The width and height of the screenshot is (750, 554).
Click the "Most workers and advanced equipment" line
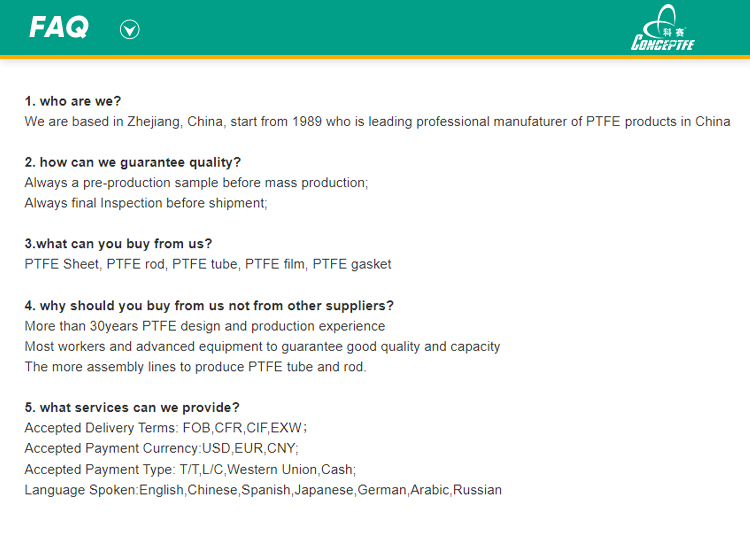point(262,346)
